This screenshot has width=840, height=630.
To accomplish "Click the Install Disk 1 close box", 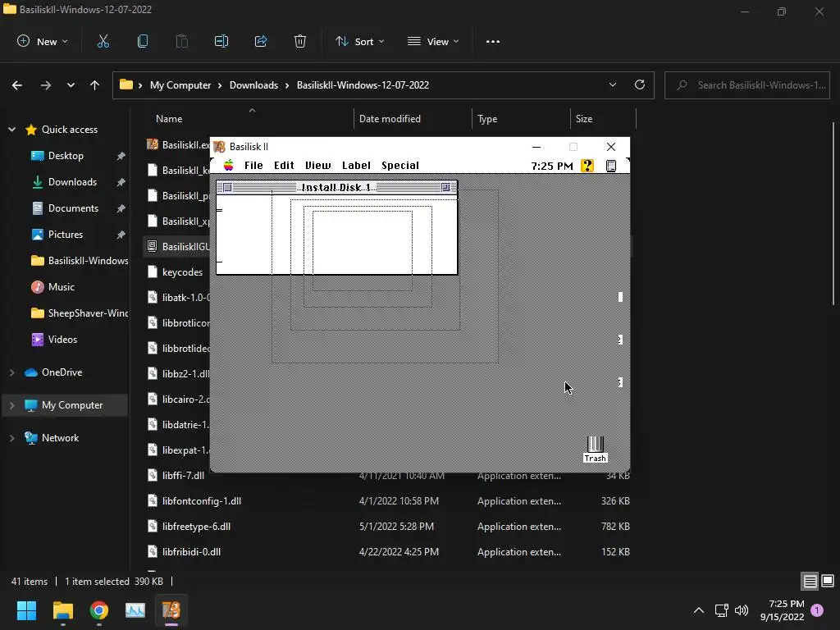I will click(x=228, y=187).
